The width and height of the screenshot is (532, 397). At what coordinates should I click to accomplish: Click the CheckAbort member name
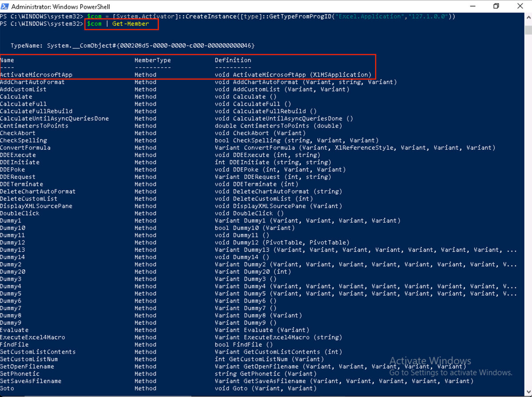18,133
